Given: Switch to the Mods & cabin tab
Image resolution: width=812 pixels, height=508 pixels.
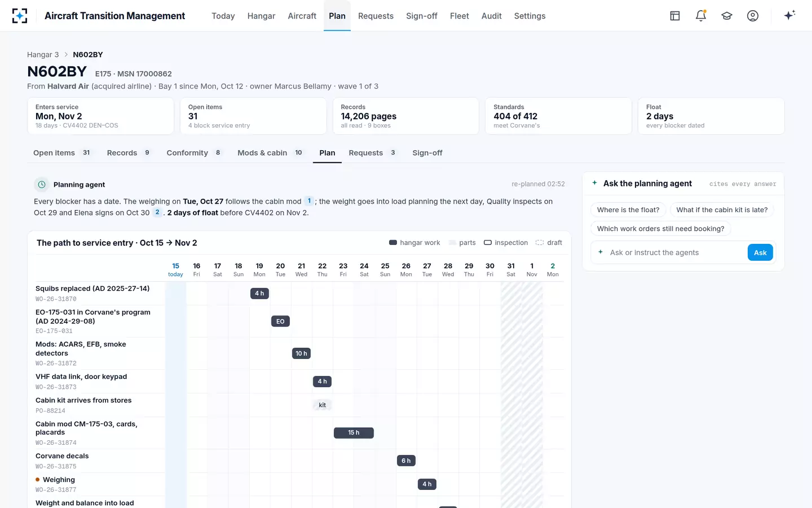Looking at the screenshot, I should (271, 153).
